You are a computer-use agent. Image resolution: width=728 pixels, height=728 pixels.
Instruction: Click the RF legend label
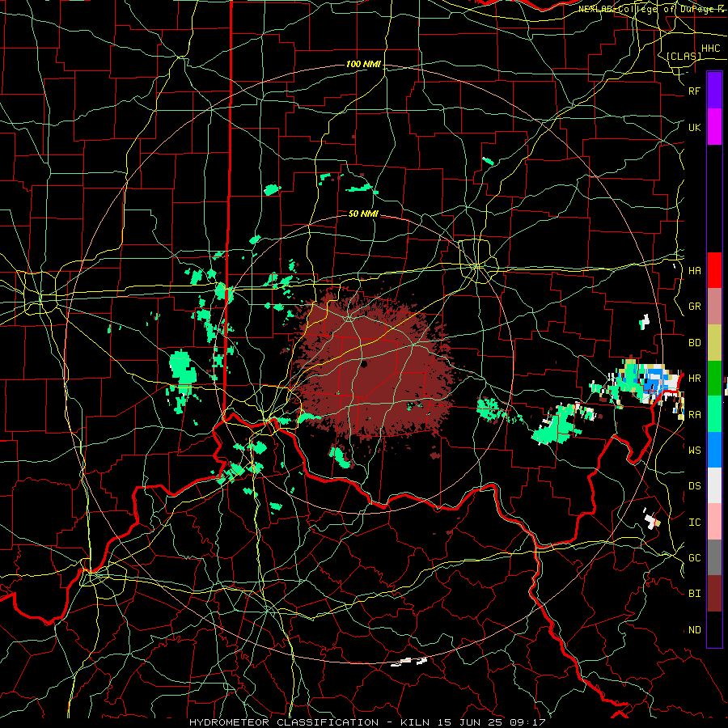coord(694,91)
